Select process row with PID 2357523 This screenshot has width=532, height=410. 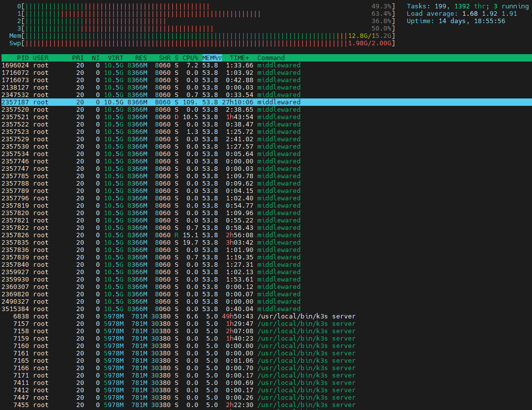(x=266, y=132)
